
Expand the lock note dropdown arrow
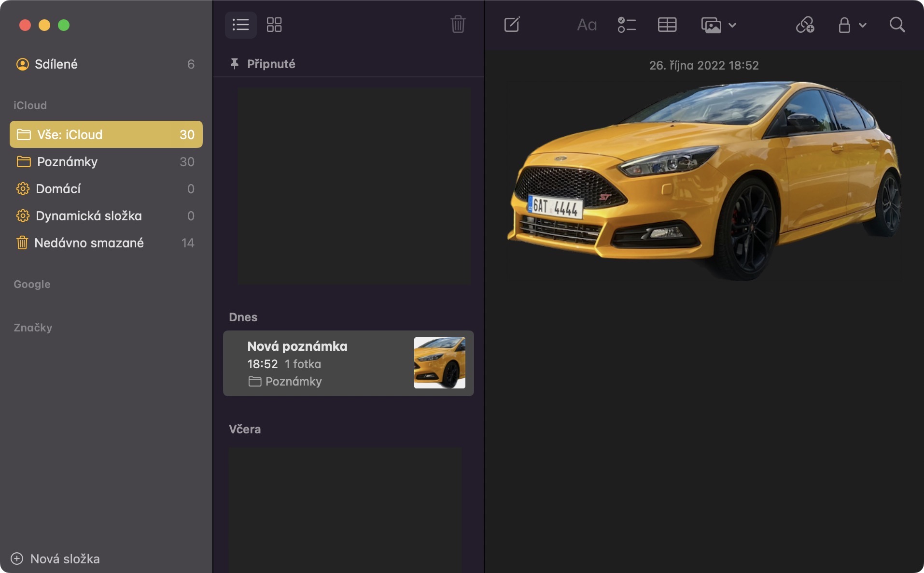863,25
